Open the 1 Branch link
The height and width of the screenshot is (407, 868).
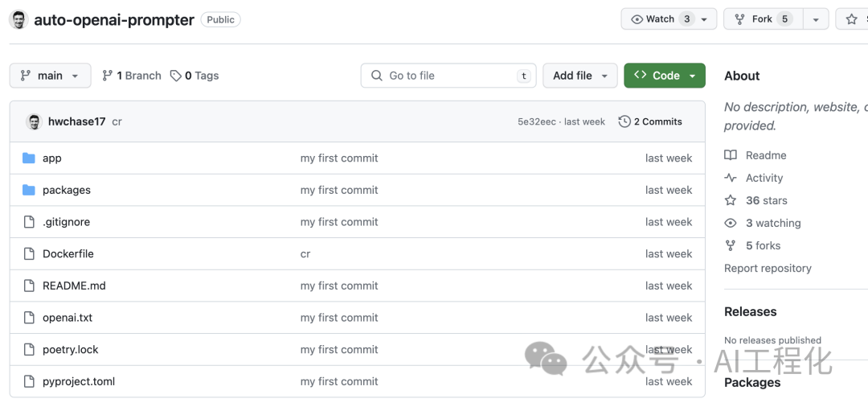tap(132, 76)
